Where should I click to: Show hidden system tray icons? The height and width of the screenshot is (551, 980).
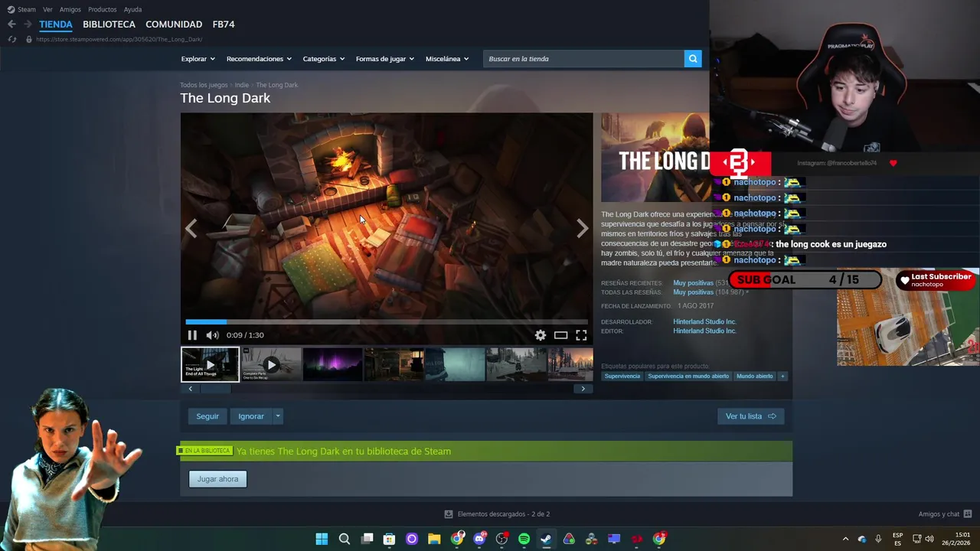(x=845, y=539)
